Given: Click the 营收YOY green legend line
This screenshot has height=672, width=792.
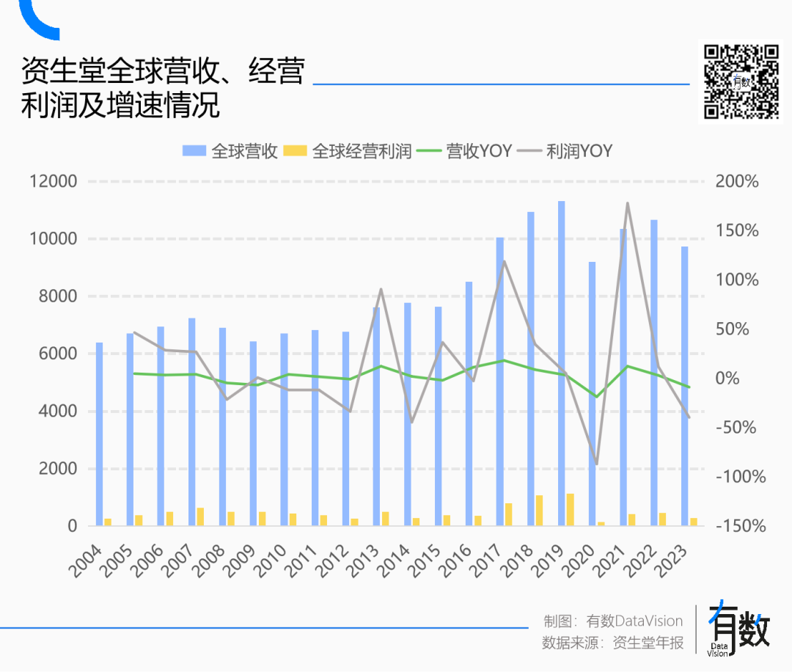Looking at the screenshot, I should click(428, 150).
